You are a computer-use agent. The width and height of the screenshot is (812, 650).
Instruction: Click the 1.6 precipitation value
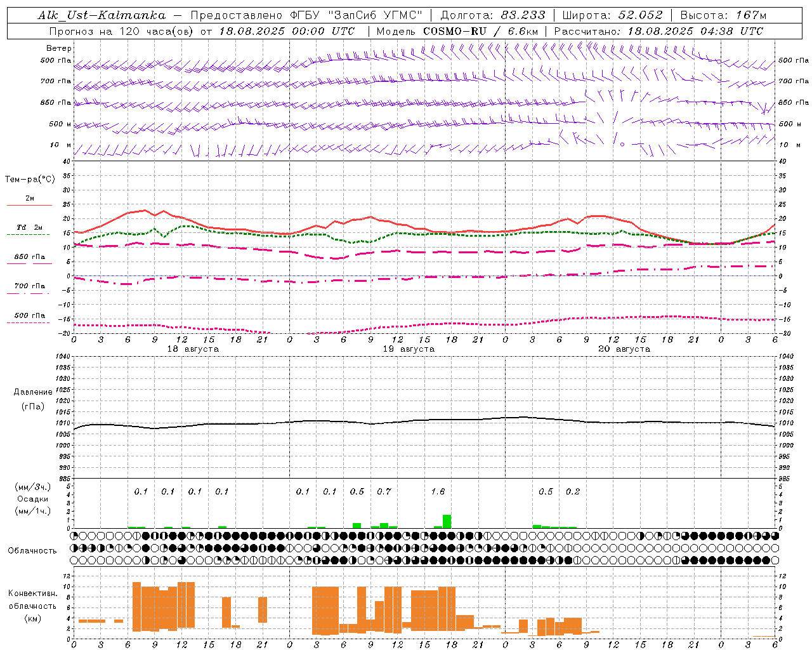click(x=438, y=491)
